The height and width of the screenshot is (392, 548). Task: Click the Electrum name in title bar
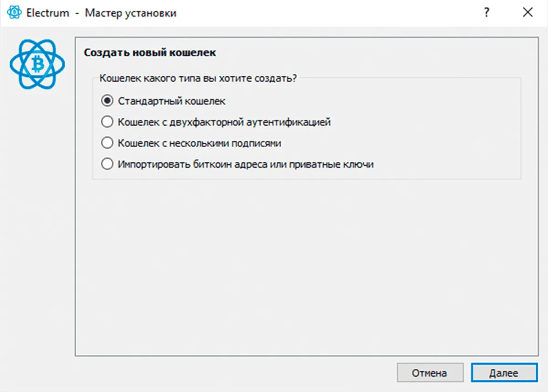click(47, 13)
